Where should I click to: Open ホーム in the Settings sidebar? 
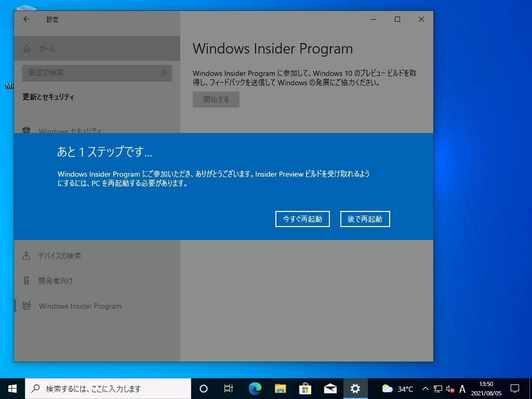[97, 48]
